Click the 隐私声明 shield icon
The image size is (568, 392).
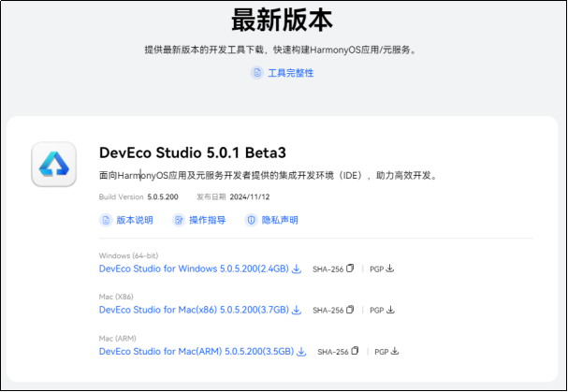(x=251, y=220)
